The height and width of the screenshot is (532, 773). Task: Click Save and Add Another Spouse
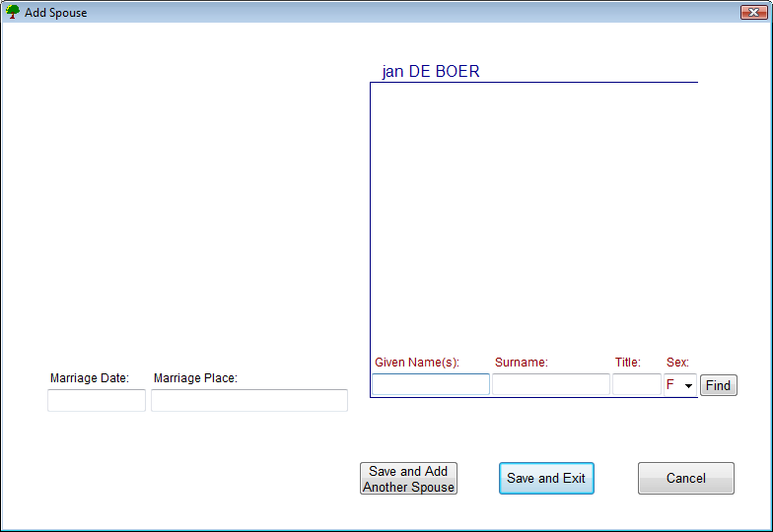click(x=408, y=479)
